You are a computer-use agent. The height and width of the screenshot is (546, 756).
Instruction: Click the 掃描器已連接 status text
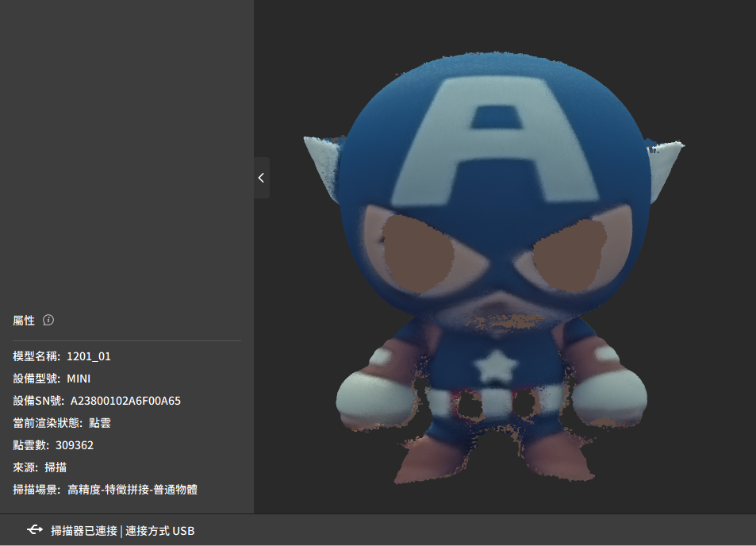coord(84,531)
